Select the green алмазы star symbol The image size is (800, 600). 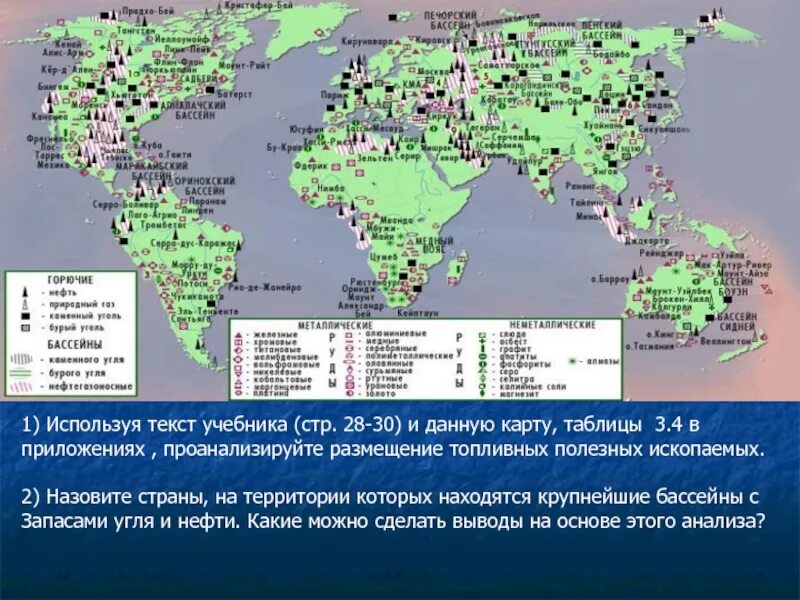[572, 361]
